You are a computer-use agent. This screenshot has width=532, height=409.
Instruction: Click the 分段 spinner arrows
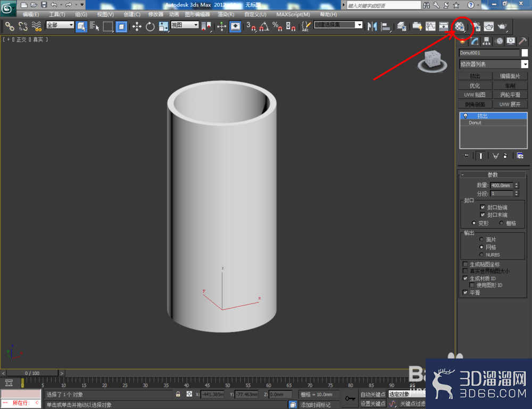(x=517, y=193)
